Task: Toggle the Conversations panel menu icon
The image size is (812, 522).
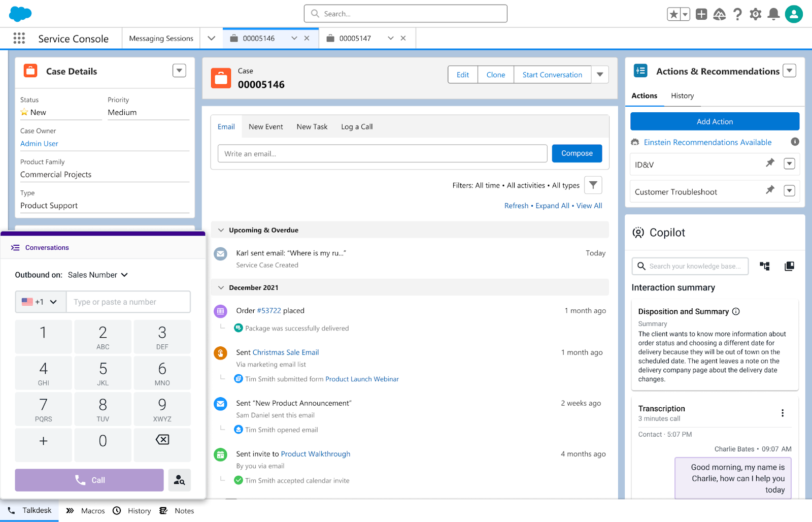Action: tap(16, 247)
